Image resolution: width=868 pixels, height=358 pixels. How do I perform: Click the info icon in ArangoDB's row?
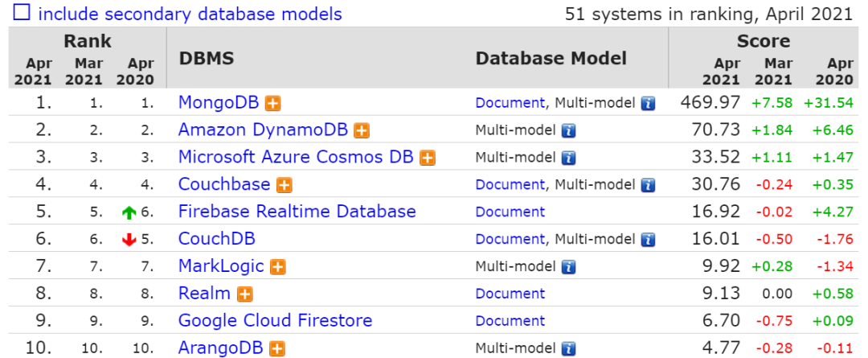(x=568, y=348)
